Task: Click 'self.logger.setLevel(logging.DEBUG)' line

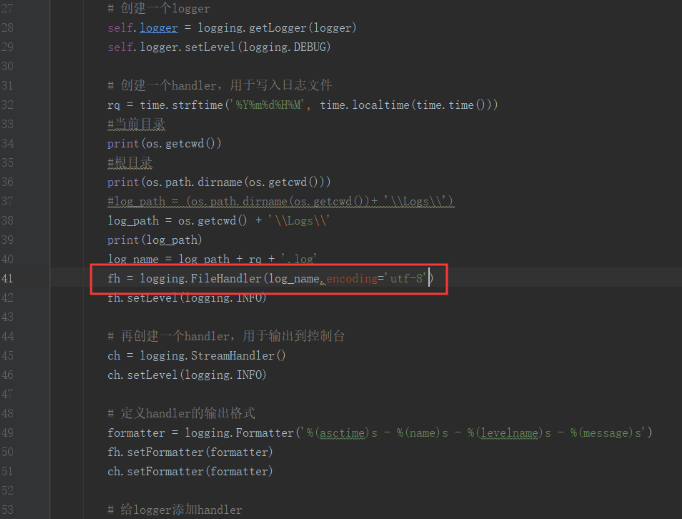Action: 219,47
